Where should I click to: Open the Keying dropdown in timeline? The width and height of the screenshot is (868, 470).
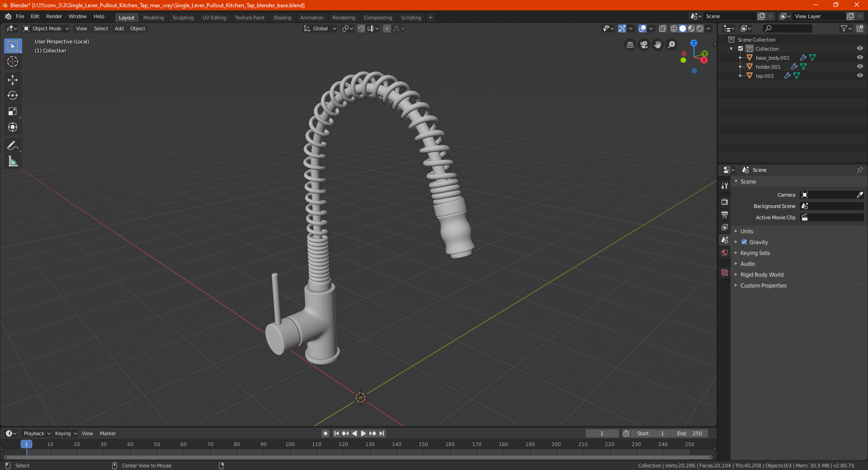tap(66, 433)
